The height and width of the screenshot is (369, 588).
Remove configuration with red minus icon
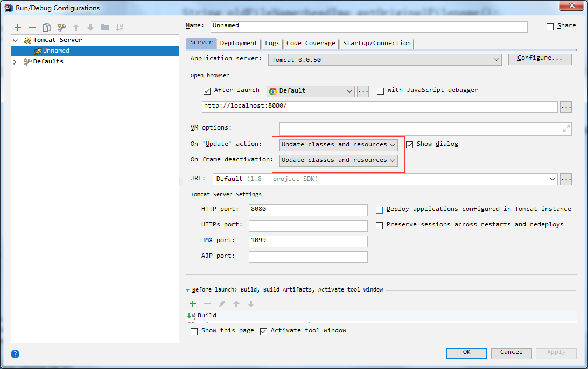32,27
